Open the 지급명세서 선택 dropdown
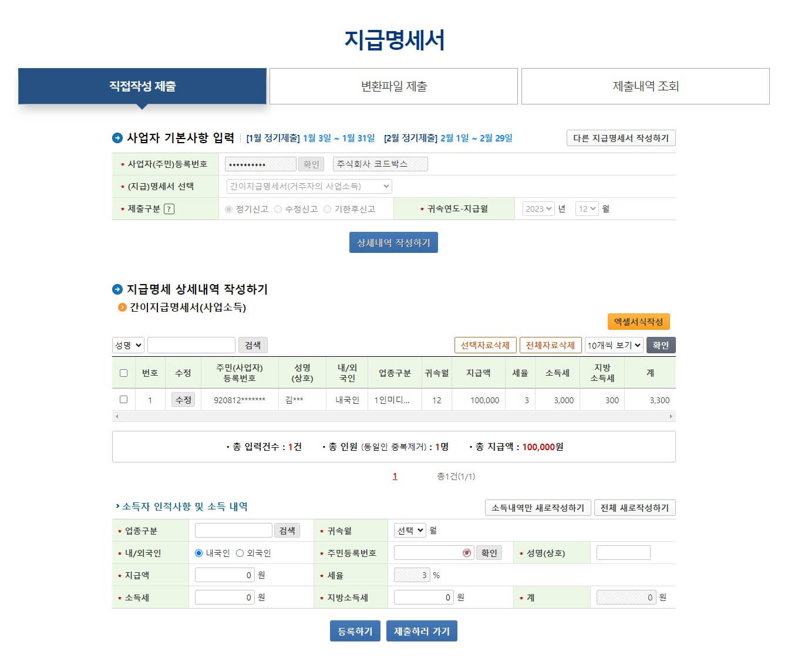 [x=307, y=186]
